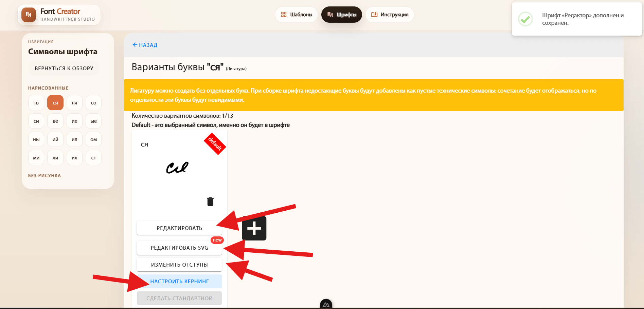Image resolution: width=644 pixels, height=309 pixels.
Task: Select the 'ли' ligature chip
Action: (55, 158)
